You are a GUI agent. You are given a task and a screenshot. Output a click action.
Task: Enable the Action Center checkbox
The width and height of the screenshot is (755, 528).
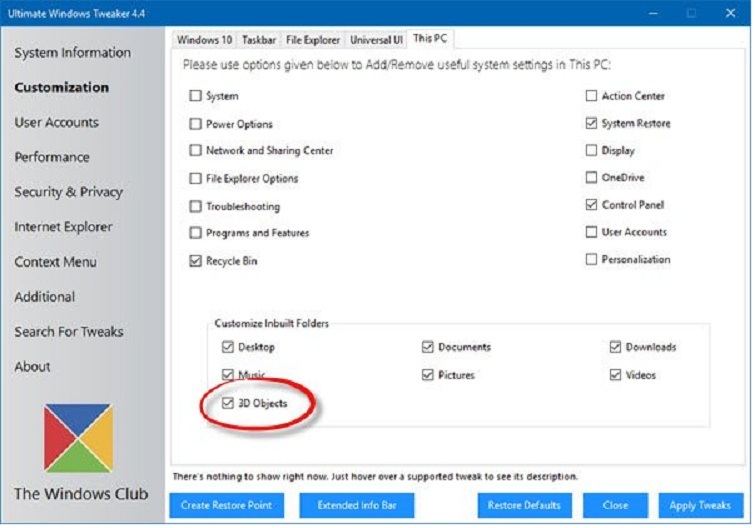(591, 96)
